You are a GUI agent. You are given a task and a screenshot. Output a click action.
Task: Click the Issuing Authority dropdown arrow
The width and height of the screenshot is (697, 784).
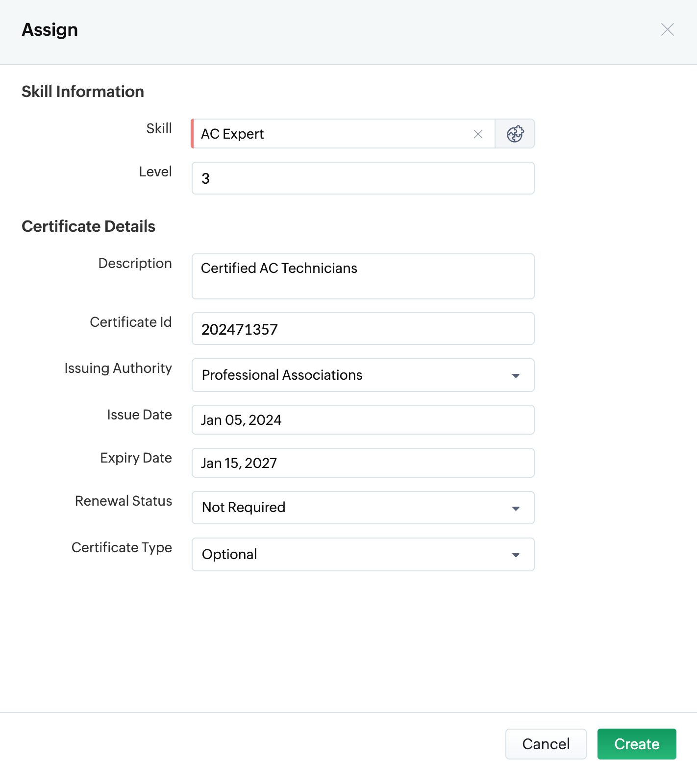tap(516, 376)
